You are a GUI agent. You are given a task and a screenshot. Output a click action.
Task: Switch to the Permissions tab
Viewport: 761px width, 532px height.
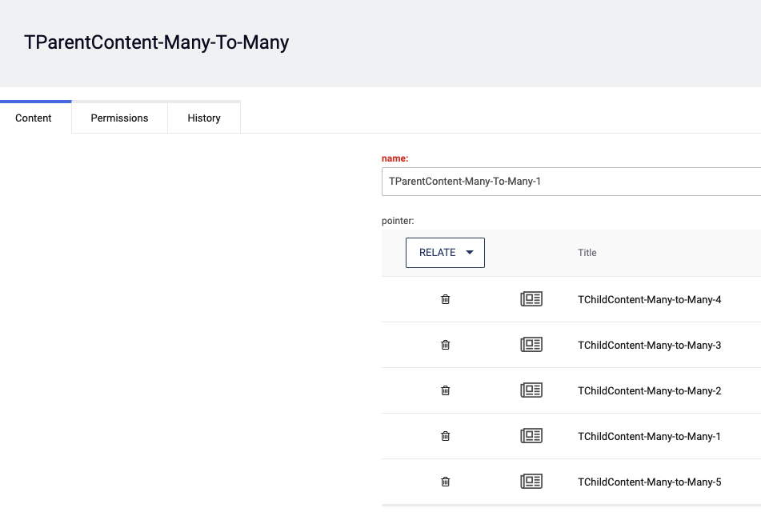pyautogui.click(x=119, y=118)
